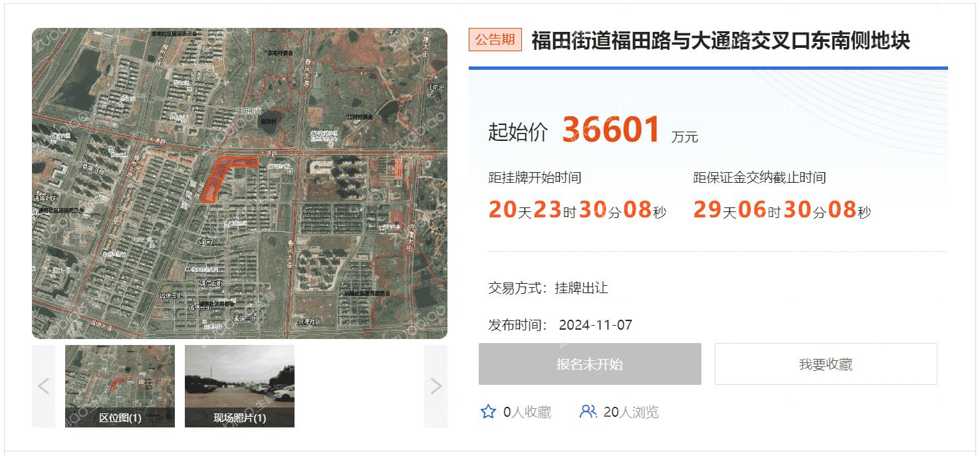Select the 现场照片(1) thumbnail
The width and height of the screenshot is (980, 456).
coord(239,386)
